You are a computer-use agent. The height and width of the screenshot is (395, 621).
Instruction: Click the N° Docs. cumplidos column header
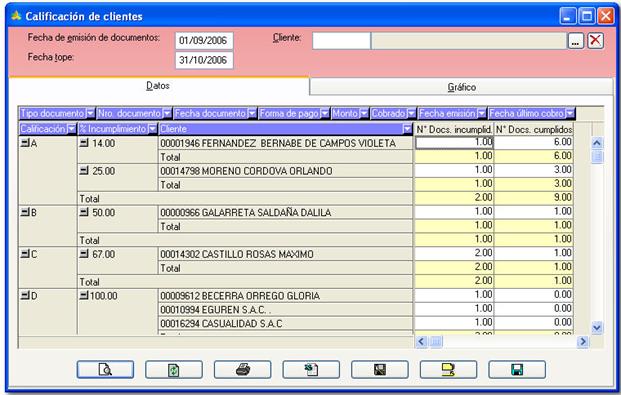coord(534,129)
